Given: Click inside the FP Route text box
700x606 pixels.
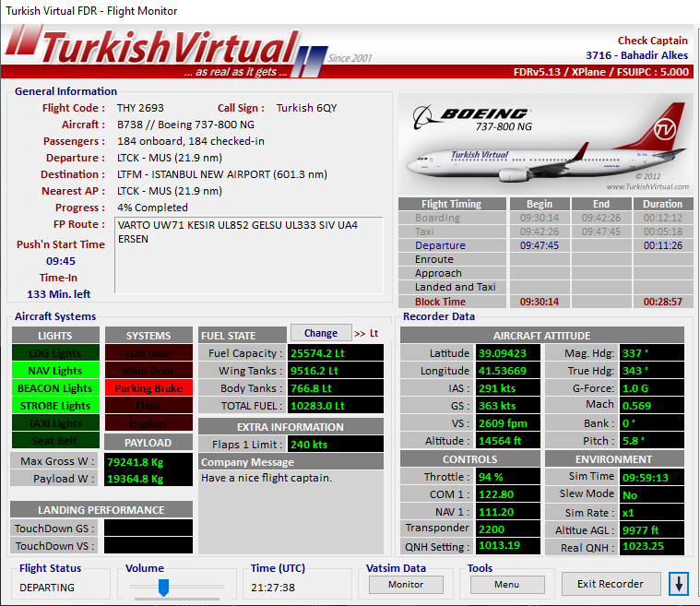Looking at the screenshot, I should [x=249, y=255].
